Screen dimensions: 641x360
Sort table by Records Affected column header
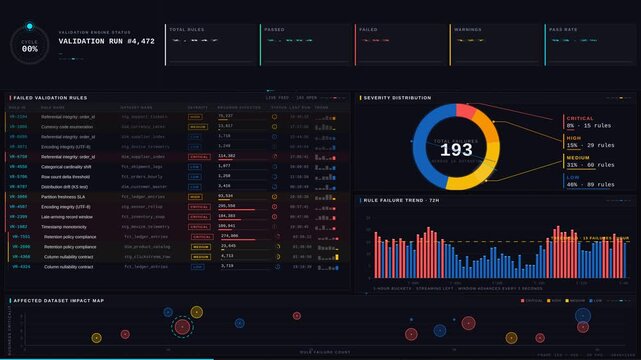239,107
